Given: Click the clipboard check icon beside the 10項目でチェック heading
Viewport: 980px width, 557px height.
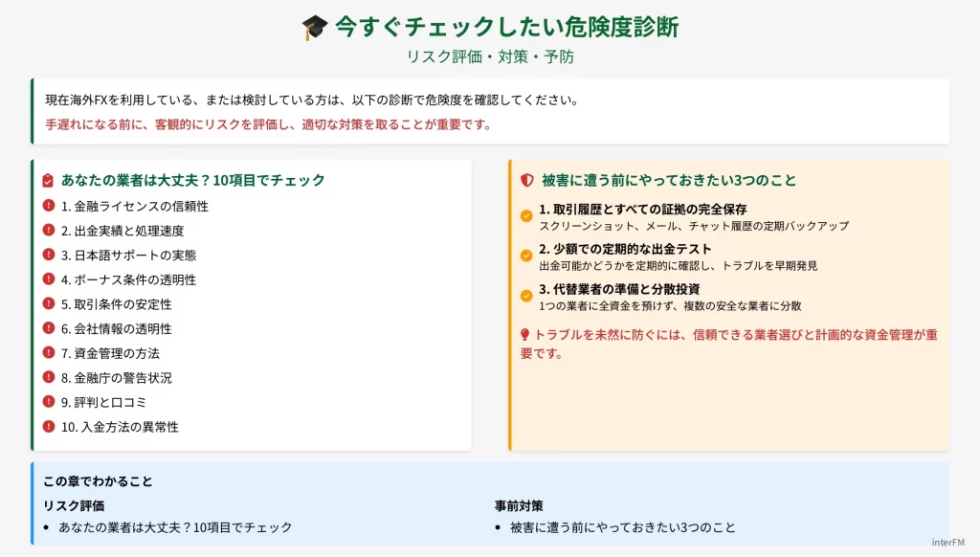Looking at the screenshot, I should click(x=48, y=180).
